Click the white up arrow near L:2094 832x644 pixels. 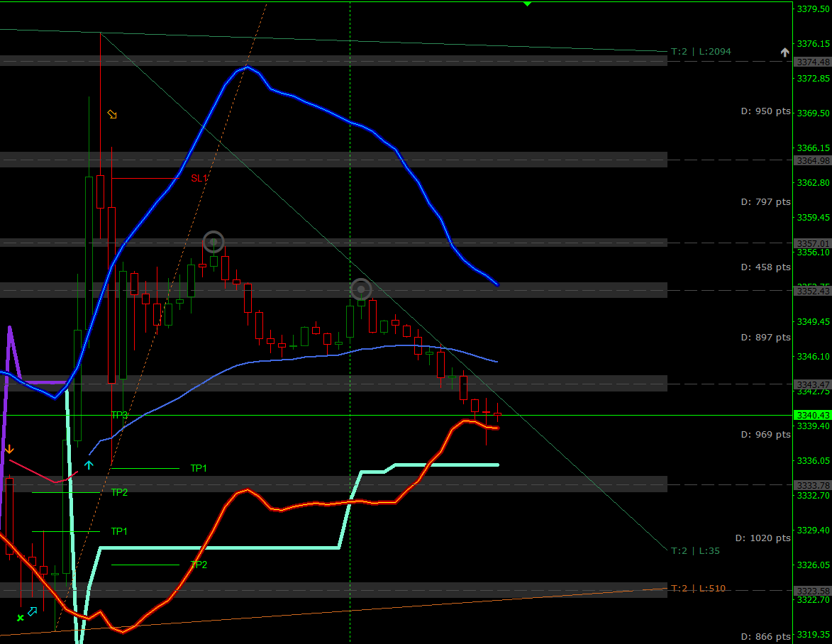click(x=784, y=52)
